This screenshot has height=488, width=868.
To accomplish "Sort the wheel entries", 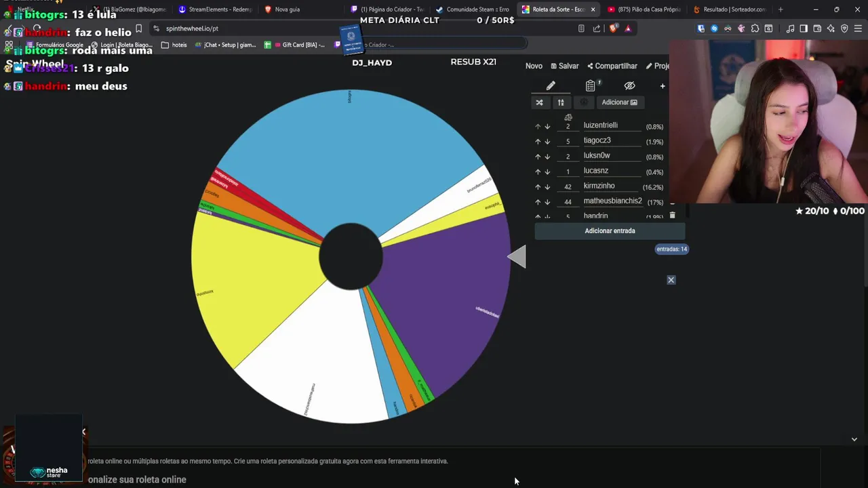I will 561,102.
